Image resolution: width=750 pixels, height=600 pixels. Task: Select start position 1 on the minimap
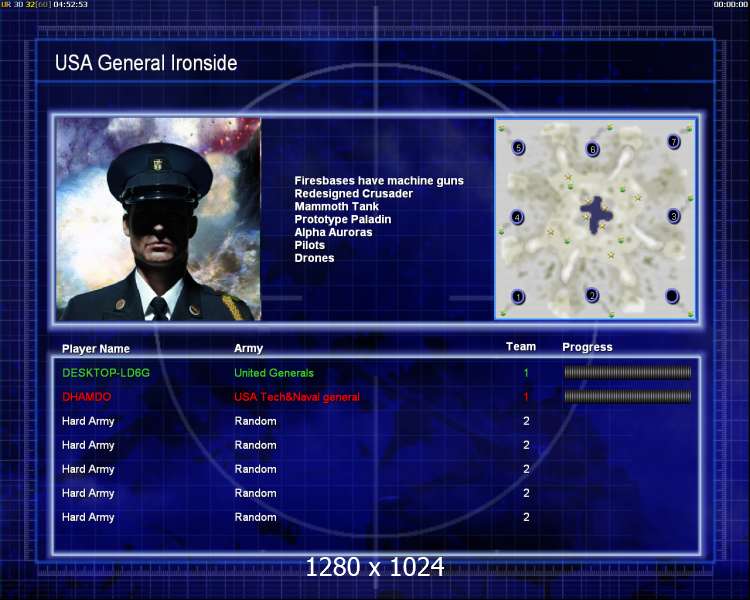(x=518, y=296)
